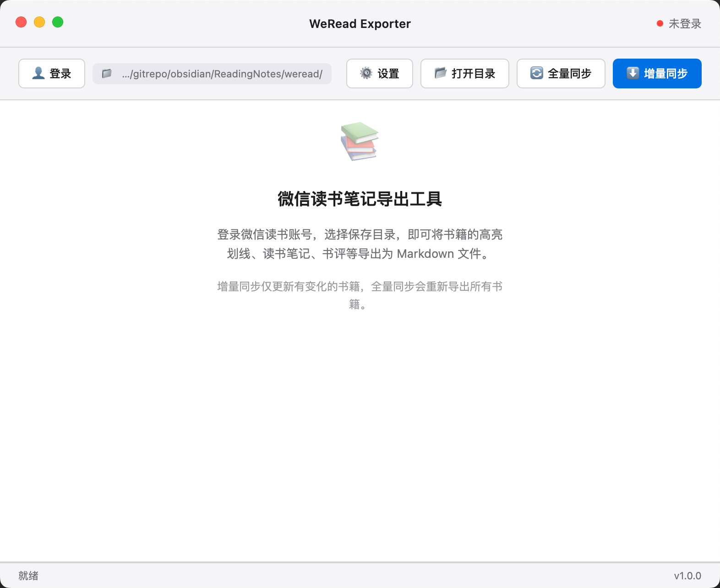Click the red 未登录 status indicator dot

tap(660, 24)
